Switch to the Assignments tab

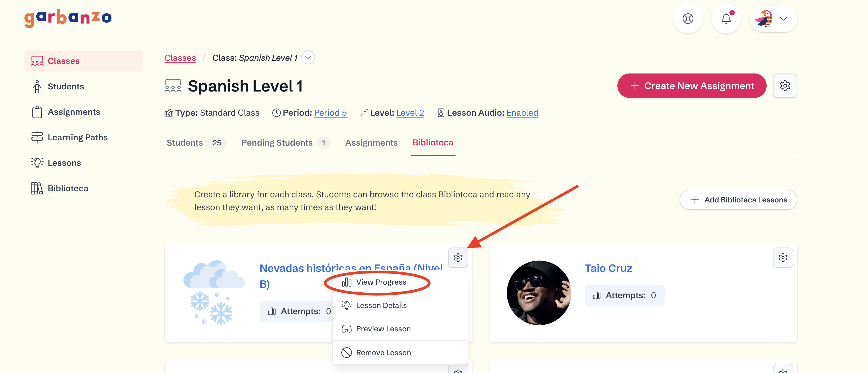(371, 143)
